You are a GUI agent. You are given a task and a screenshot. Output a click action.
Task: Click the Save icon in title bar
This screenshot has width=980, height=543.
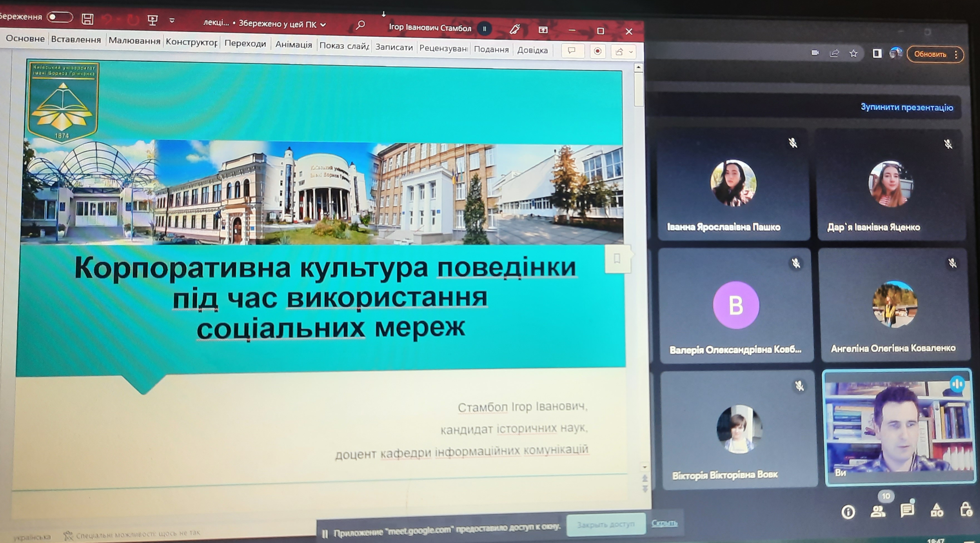pyautogui.click(x=88, y=19)
